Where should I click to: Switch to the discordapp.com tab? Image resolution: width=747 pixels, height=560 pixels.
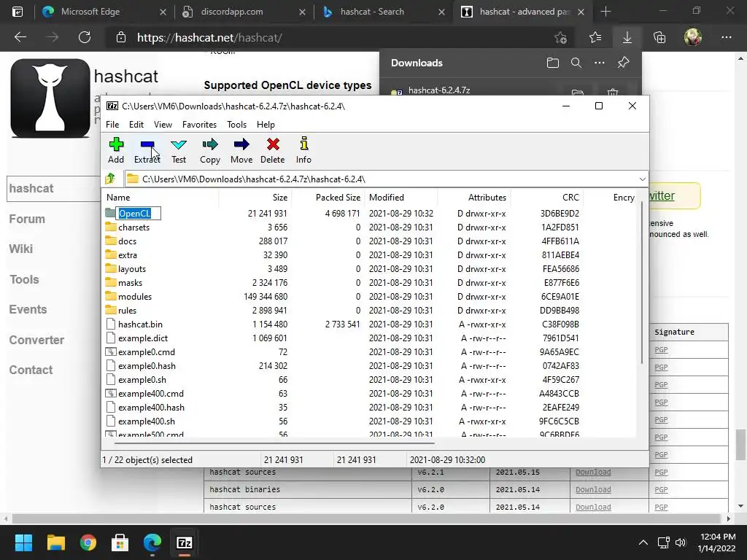(242, 12)
